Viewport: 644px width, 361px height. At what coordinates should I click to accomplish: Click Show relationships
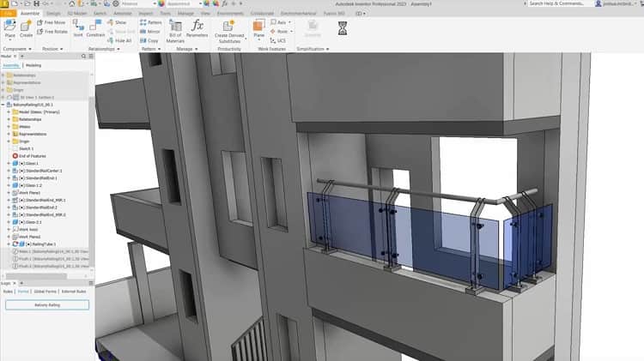(x=117, y=22)
